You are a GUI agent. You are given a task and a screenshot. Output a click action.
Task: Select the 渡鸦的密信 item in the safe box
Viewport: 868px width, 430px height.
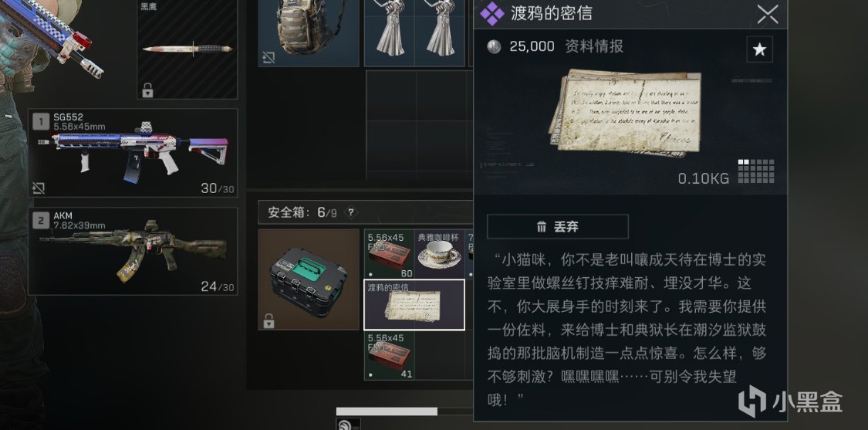[x=414, y=305]
